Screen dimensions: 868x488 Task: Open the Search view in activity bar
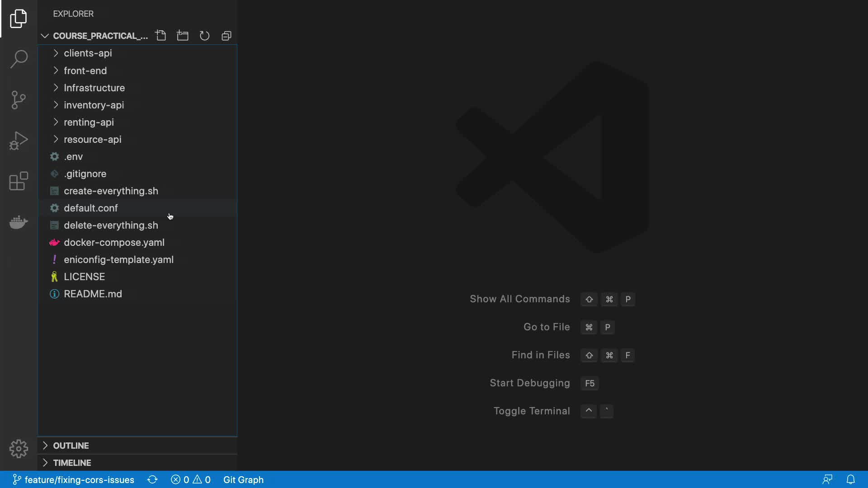[19, 59]
